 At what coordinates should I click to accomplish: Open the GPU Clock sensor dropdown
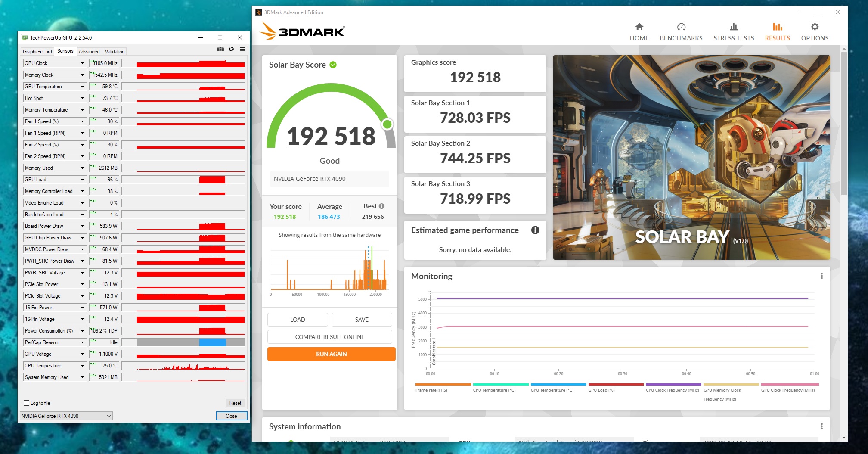(82, 63)
